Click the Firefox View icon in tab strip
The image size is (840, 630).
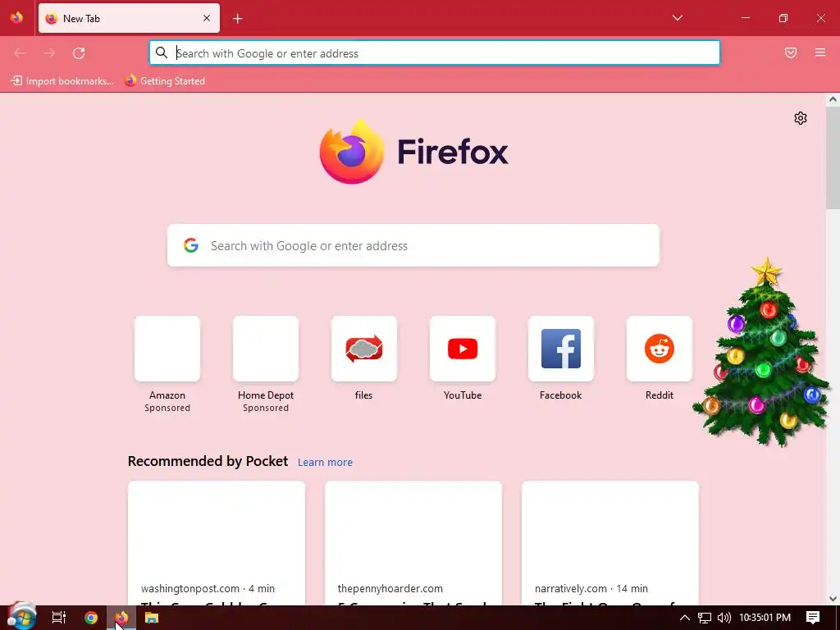click(16, 18)
